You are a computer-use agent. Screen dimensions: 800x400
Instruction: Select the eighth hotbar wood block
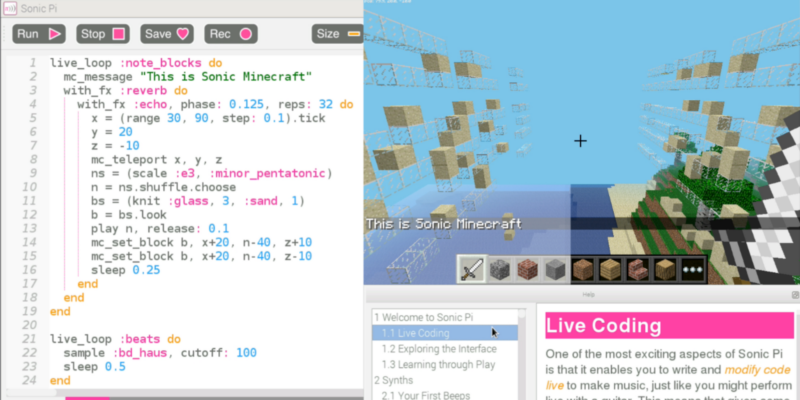[x=665, y=269]
